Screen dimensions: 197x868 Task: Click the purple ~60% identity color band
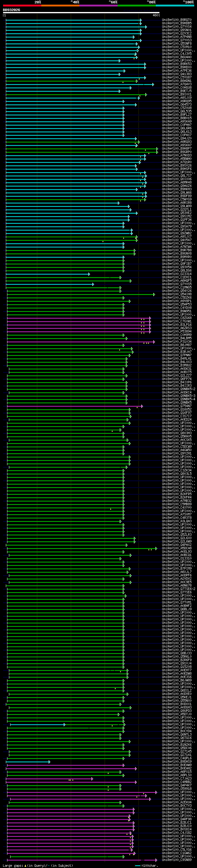99,6
